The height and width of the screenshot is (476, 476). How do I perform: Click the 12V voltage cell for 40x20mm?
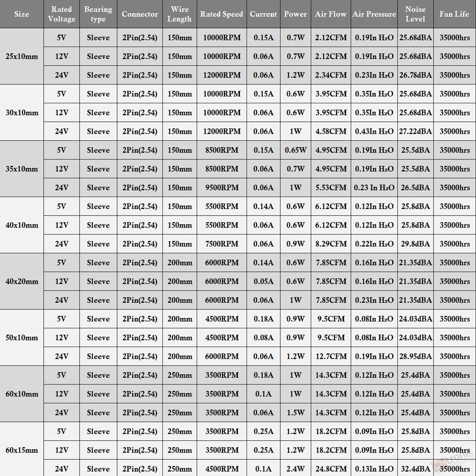(x=61, y=281)
